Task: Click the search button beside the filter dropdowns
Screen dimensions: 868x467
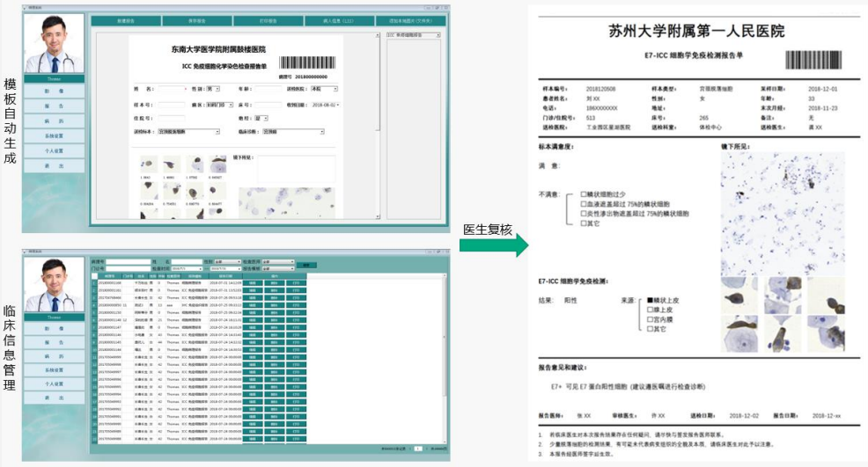Action: [x=306, y=265]
